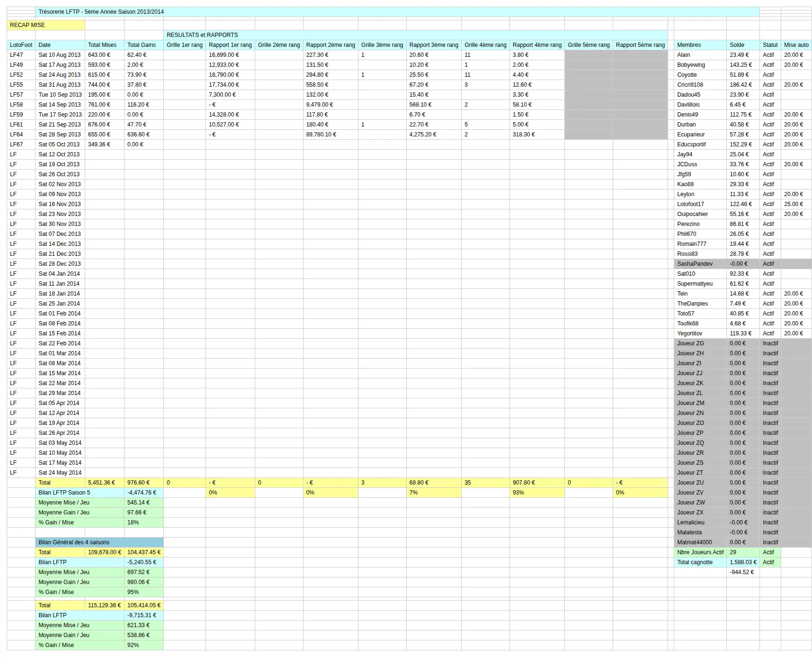This screenshot has height=657, width=812.
Task: Click the '186.42 €' solde cell
Action: [x=743, y=85]
